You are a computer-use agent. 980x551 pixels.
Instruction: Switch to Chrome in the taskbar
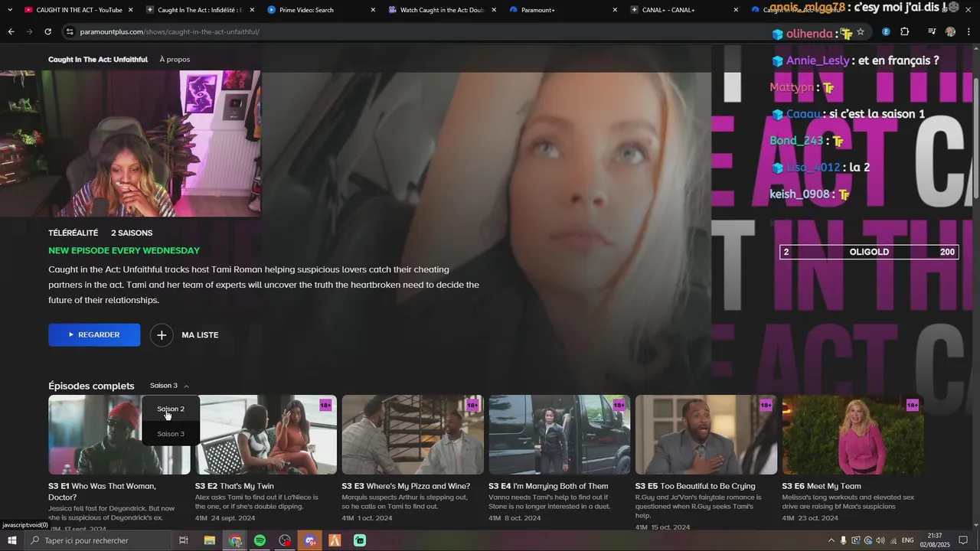click(x=235, y=540)
